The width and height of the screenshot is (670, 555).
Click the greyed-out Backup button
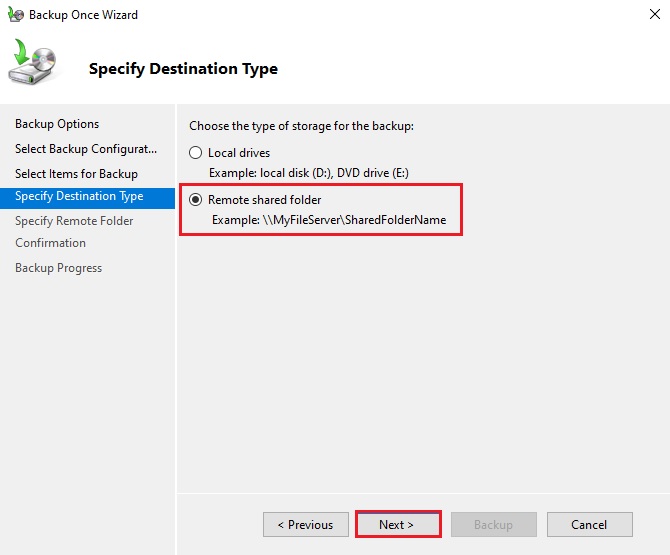493,524
